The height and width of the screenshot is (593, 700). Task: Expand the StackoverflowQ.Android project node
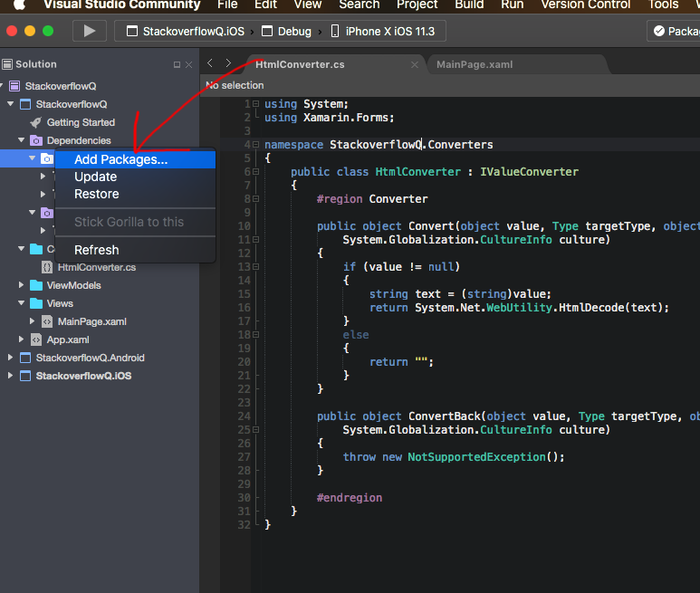[11, 358]
